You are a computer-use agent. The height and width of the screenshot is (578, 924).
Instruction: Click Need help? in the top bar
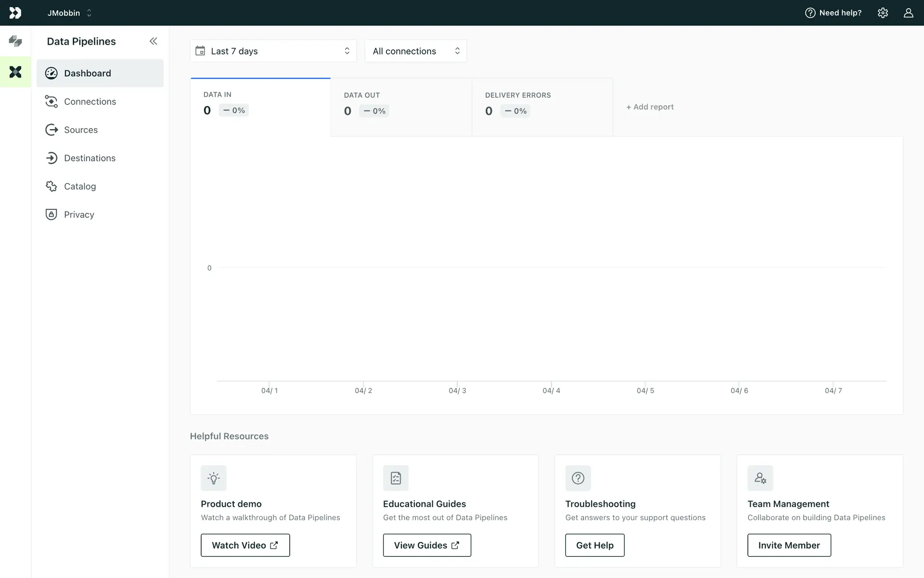pyautogui.click(x=833, y=13)
